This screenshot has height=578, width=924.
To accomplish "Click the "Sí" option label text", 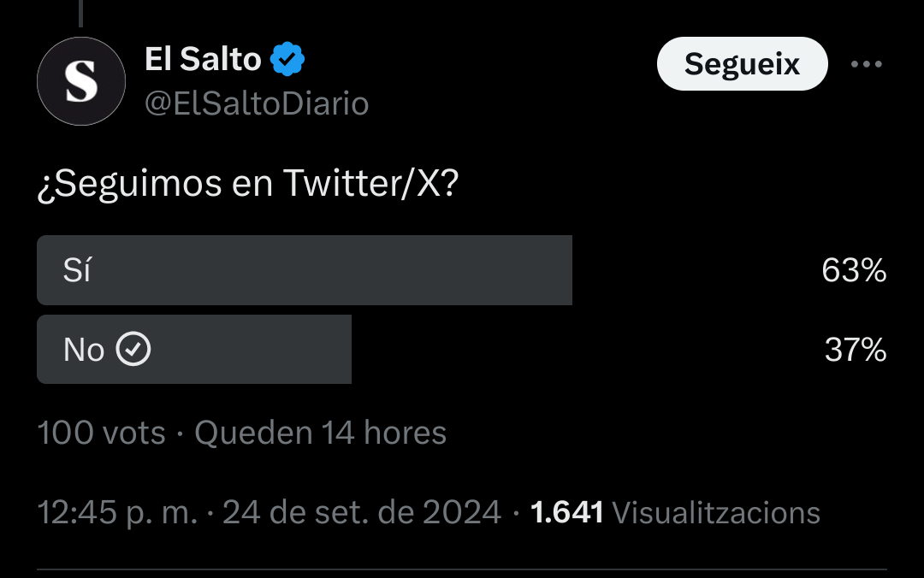I will 77,271.
